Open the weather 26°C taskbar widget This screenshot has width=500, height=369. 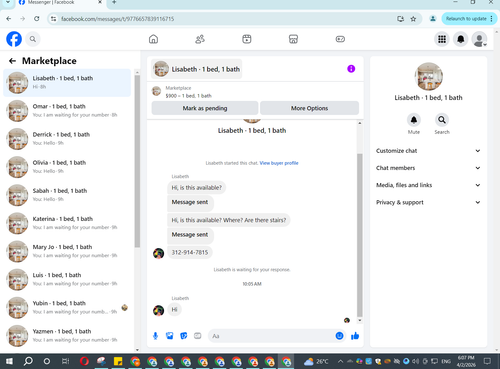coord(316,361)
